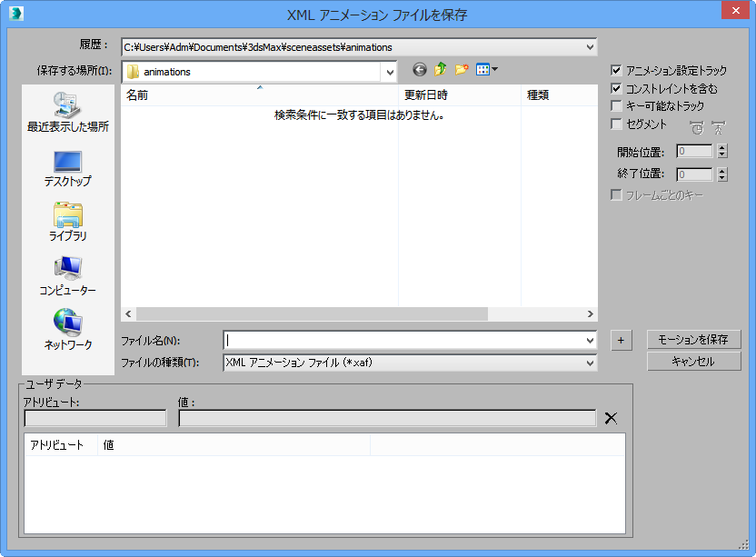Go up one folder level icon

click(440, 70)
